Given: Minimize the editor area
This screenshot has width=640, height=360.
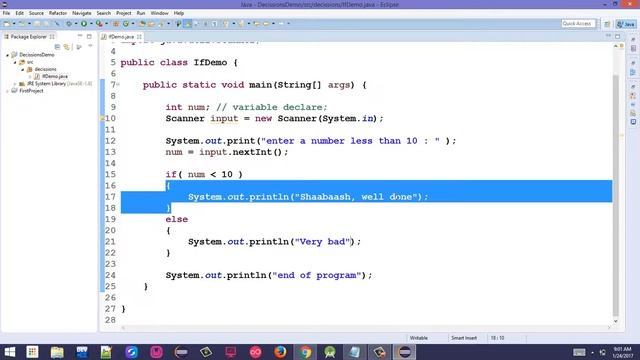Looking at the screenshot, I should 608,36.
